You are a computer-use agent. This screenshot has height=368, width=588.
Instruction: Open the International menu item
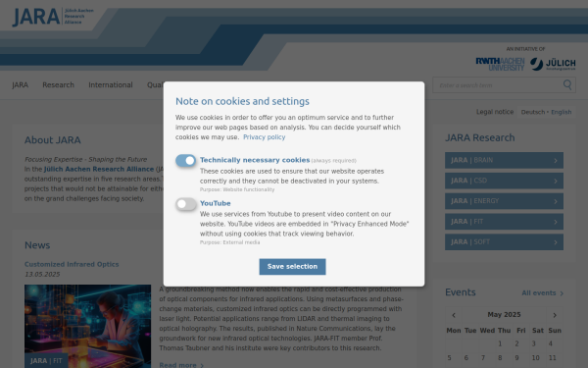click(x=111, y=84)
